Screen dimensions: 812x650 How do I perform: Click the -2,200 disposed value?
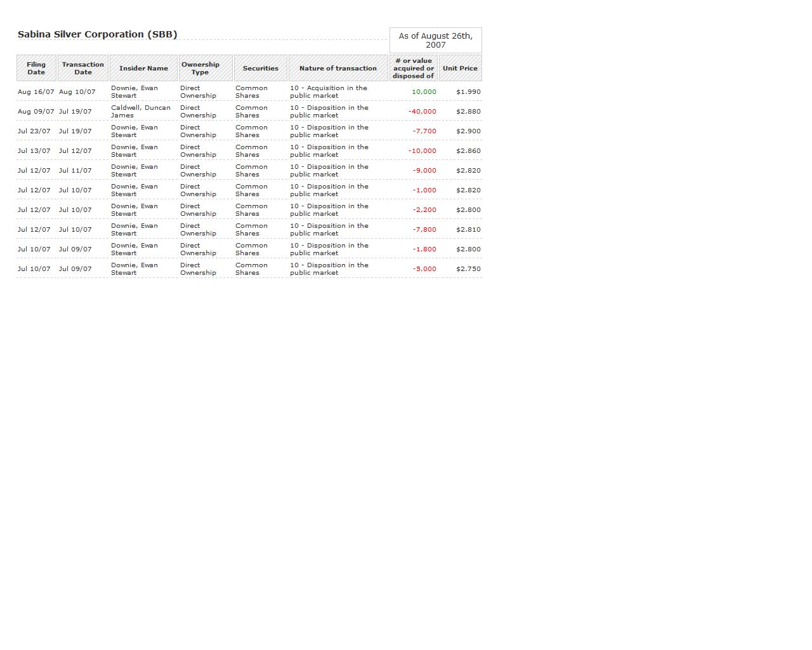(x=424, y=210)
